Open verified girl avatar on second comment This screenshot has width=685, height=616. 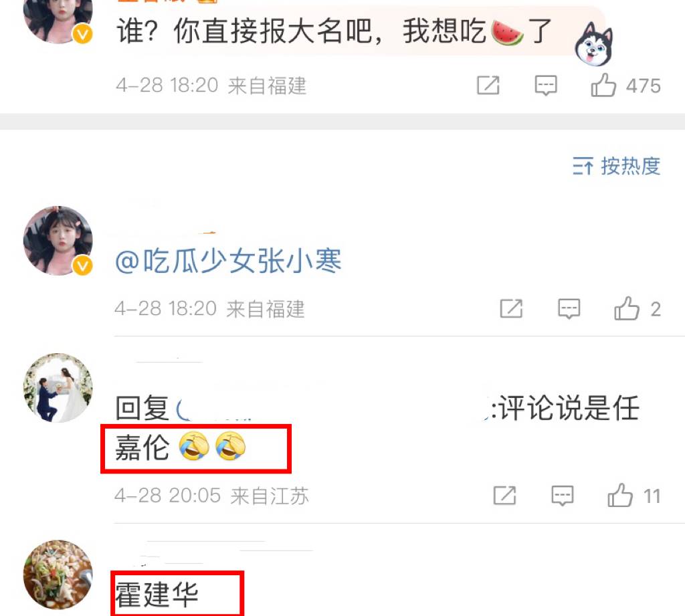pyautogui.click(x=58, y=241)
